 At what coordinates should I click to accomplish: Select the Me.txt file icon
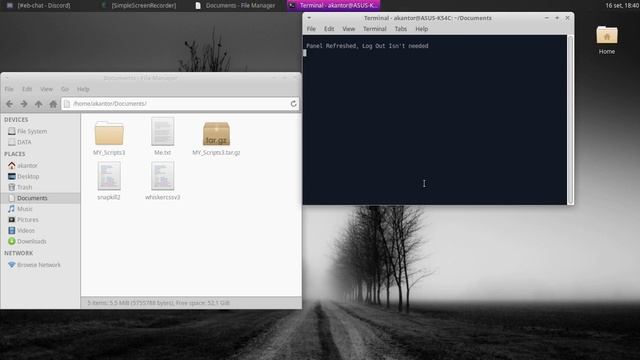click(162, 131)
